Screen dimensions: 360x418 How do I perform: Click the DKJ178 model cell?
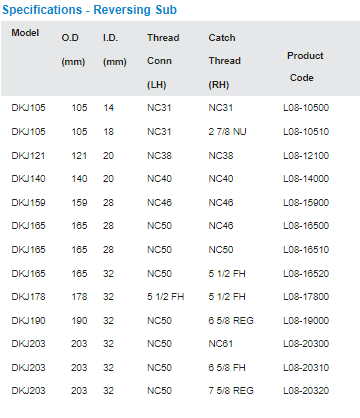click(x=28, y=297)
